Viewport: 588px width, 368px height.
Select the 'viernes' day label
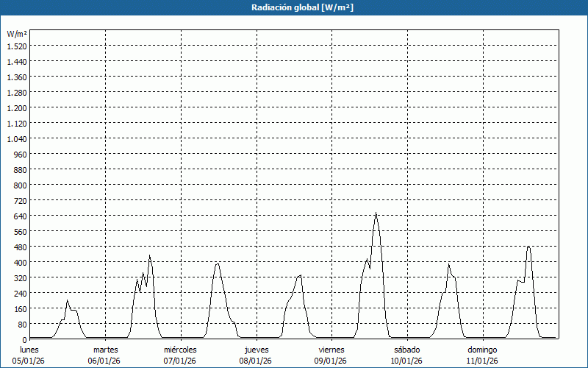[331, 350]
